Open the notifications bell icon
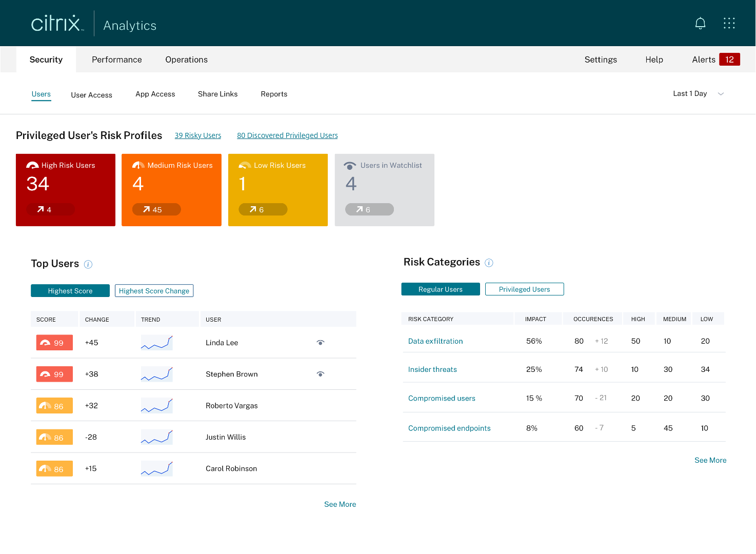 point(700,23)
